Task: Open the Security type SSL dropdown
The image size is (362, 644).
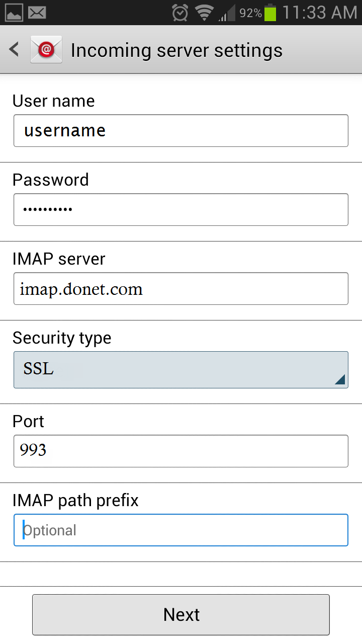Action: pyautogui.click(x=181, y=370)
